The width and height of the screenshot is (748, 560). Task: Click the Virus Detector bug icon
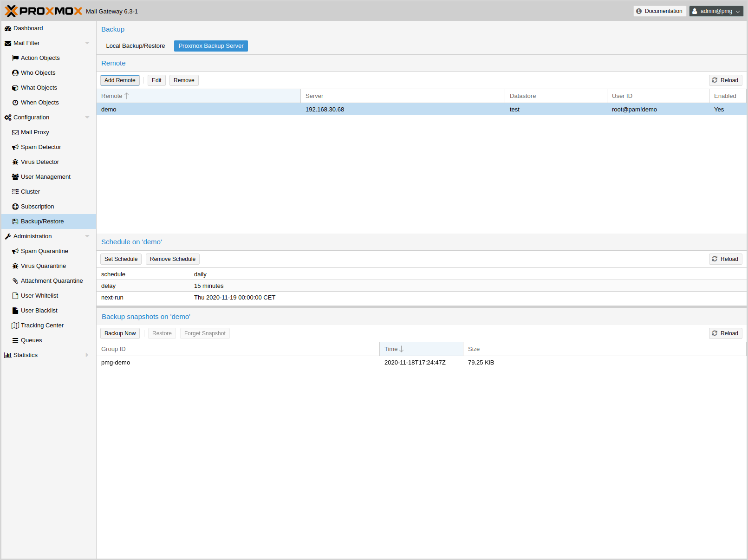click(15, 162)
